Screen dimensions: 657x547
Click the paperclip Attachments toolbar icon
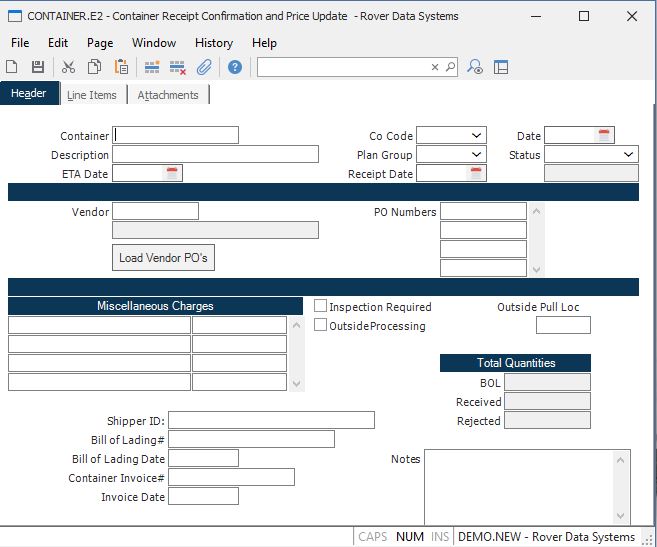[204, 67]
